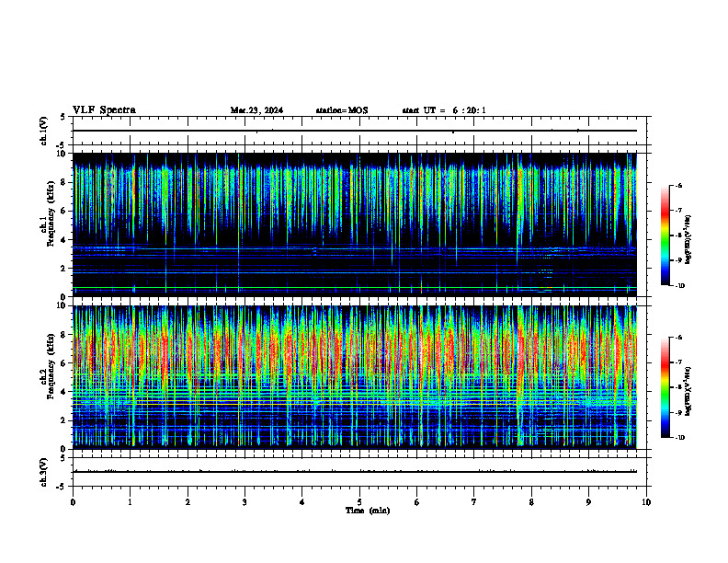728x563 pixels.
Task: Click the ch.3 voltage waveform trace
Action: point(355,472)
